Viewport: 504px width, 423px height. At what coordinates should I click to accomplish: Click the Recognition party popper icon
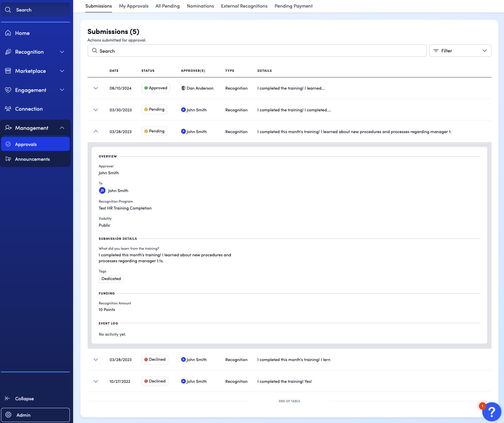(x=8, y=52)
